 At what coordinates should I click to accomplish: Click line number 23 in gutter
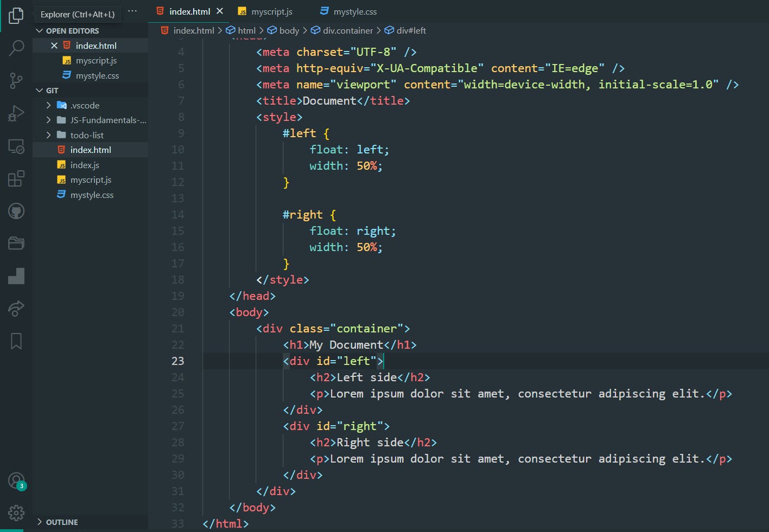coord(178,361)
